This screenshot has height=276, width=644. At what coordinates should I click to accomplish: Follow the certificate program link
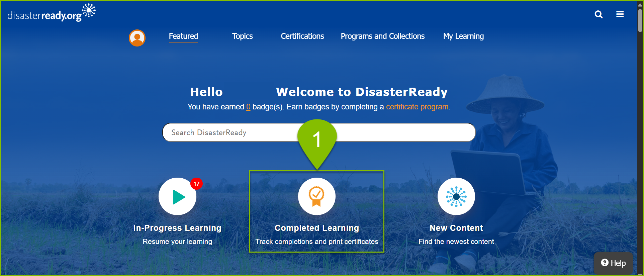[x=417, y=107]
